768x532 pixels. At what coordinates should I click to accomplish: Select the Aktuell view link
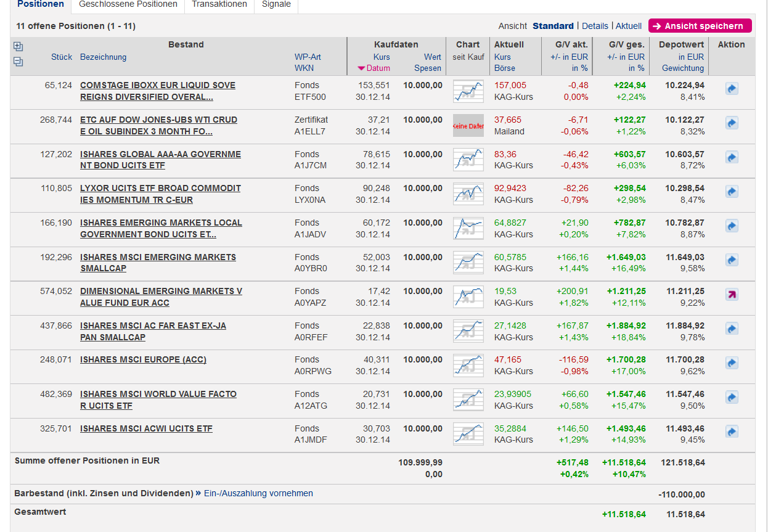(x=628, y=26)
